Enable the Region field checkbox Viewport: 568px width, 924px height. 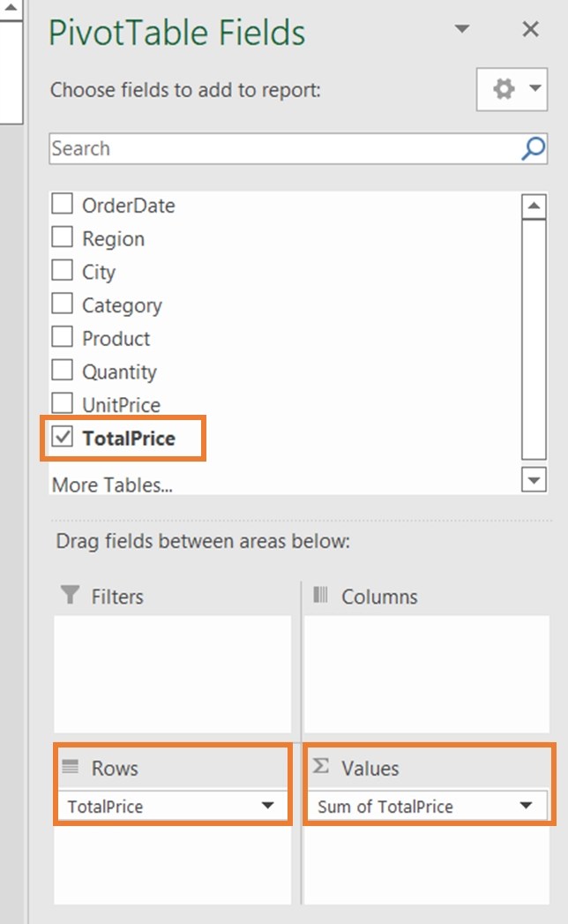coord(62,237)
